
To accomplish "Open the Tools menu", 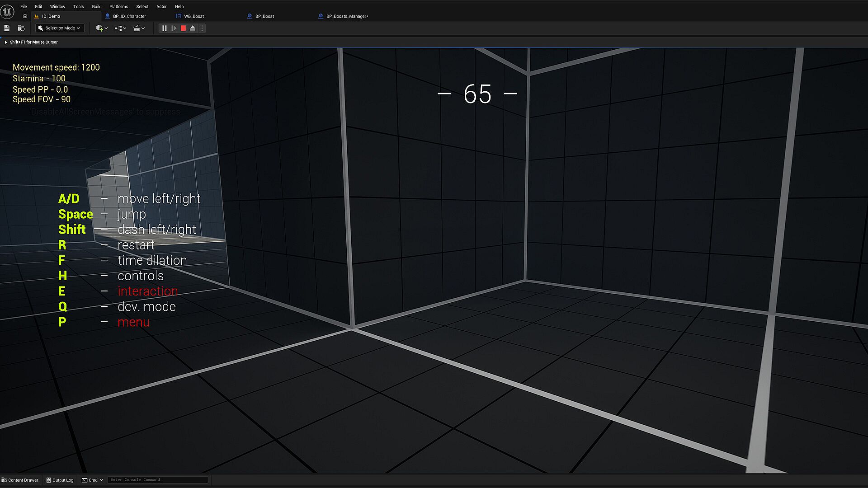I will click(x=79, y=7).
